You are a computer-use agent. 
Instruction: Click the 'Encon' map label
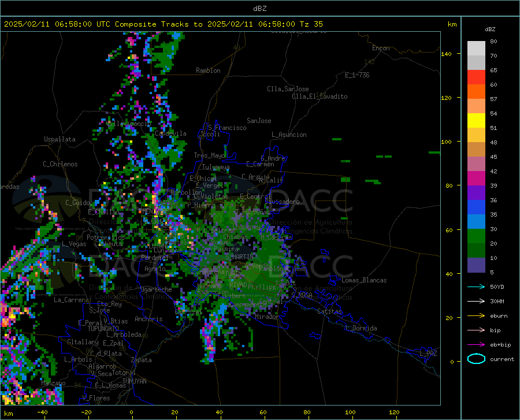pyautogui.click(x=381, y=48)
